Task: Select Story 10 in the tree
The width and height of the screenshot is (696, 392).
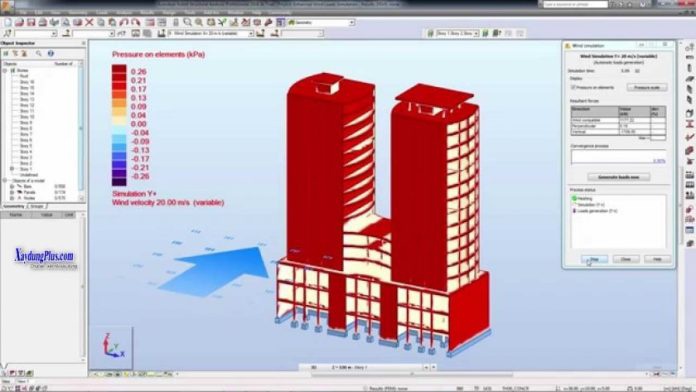Action: (27, 117)
